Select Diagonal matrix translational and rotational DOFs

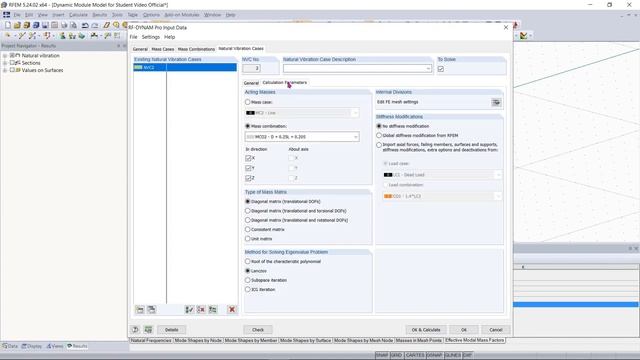247,220
